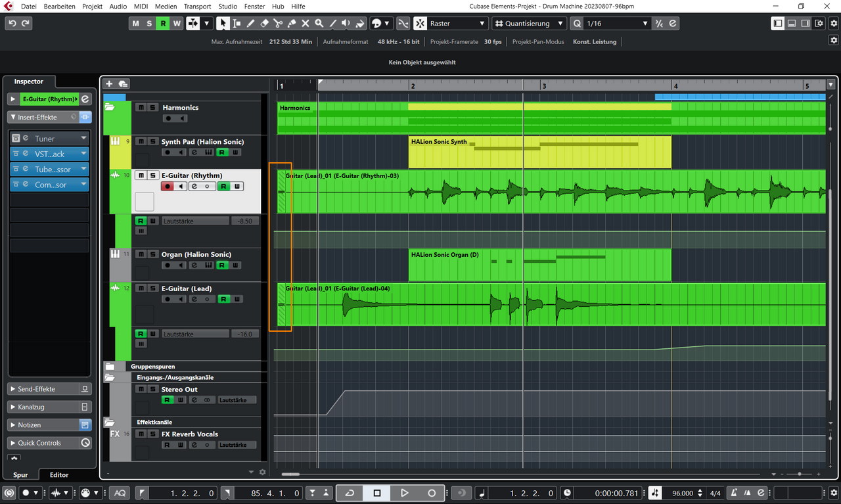Open Quantize Panel 'e' icon in toolbar
The width and height of the screenshot is (841, 504).
(673, 24)
